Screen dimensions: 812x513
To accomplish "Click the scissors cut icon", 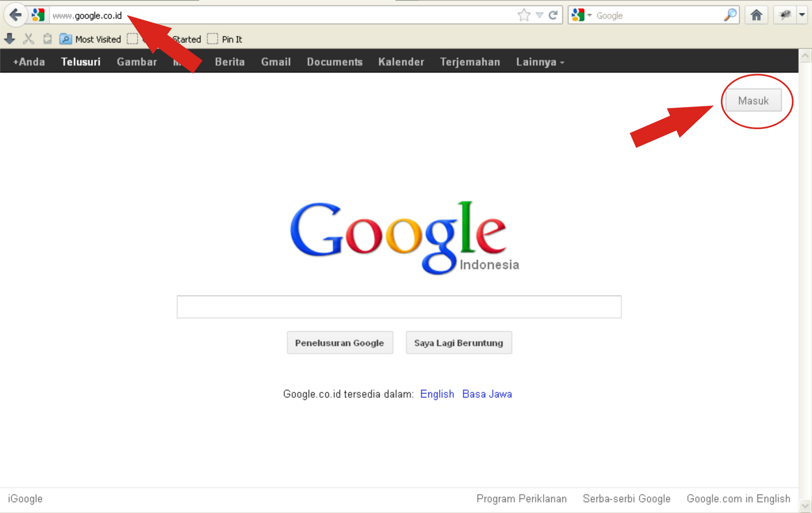I will 28,39.
